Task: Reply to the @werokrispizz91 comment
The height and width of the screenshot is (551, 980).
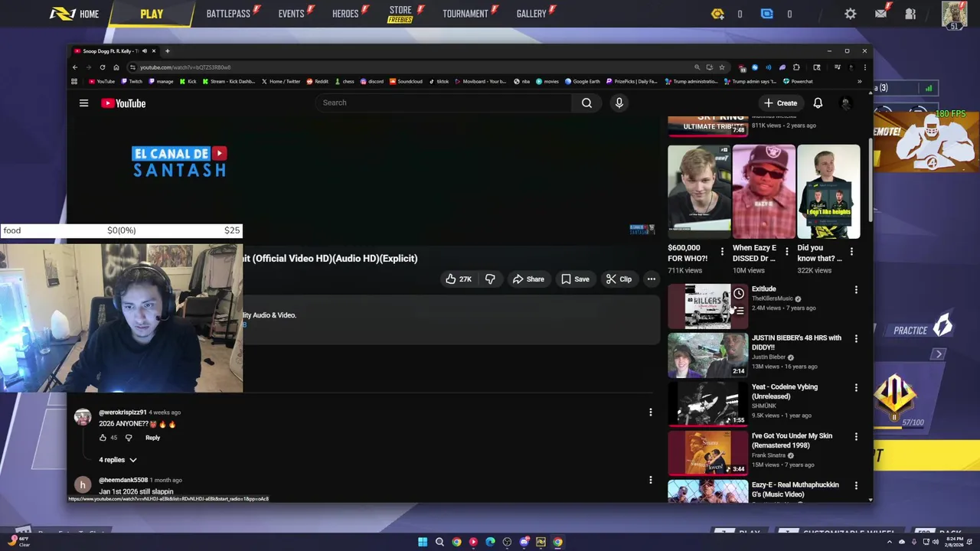Action: (x=152, y=438)
